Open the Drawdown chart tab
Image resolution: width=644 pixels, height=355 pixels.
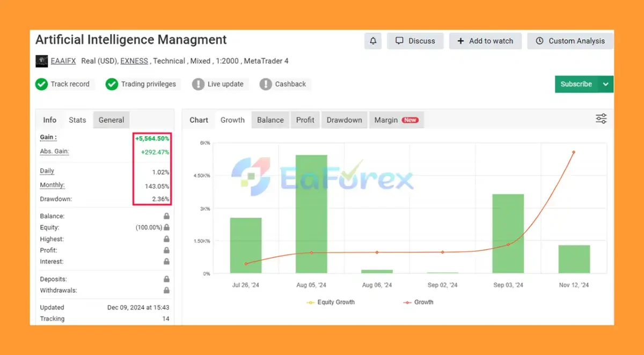344,120
